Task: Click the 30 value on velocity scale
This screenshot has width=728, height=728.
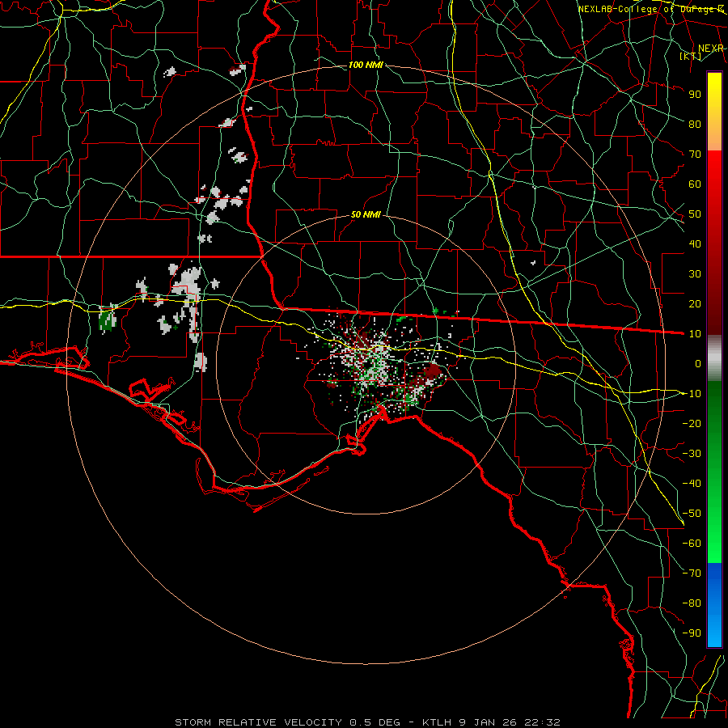Action: 695,274
